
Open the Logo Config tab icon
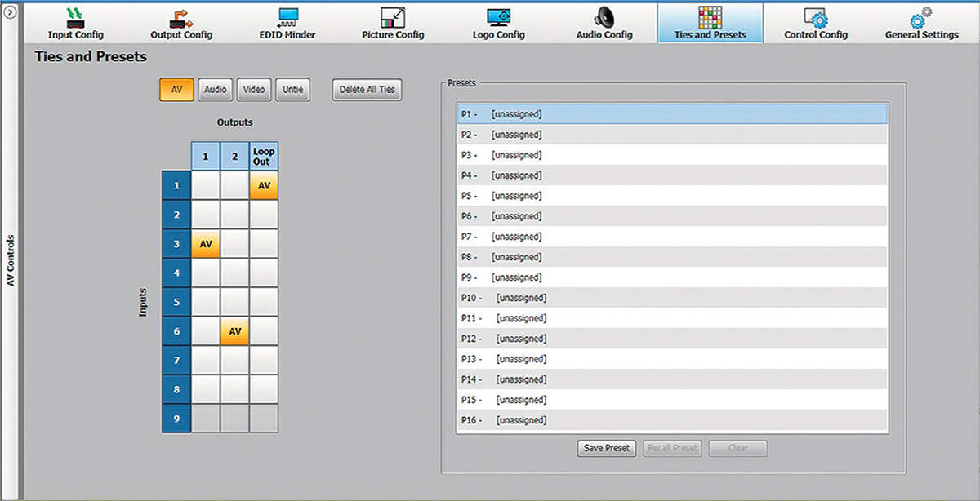pyautogui.click(x=499, y=16)
